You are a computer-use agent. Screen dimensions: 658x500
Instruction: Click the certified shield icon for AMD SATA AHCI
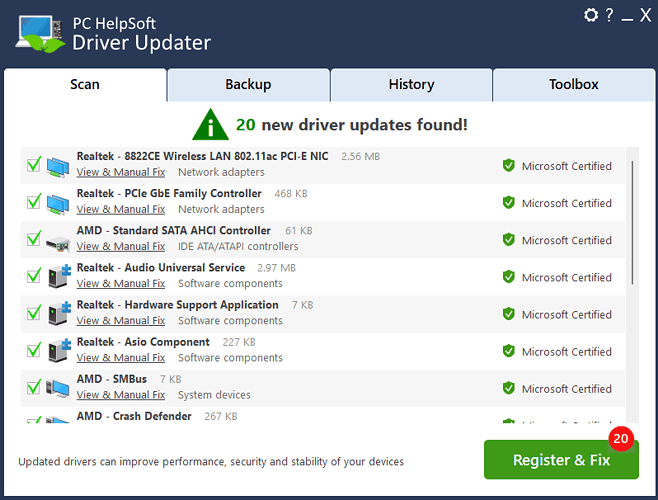(x=509, y=239)
